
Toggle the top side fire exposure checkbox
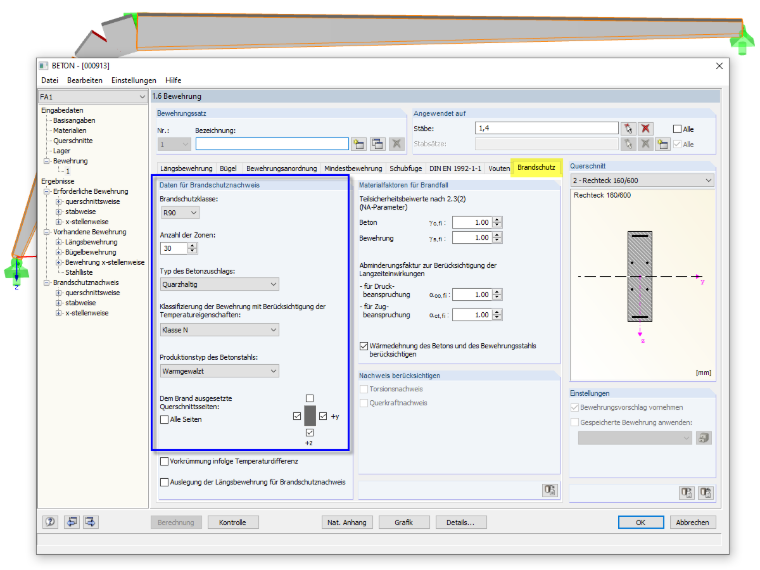pos(310,398)
